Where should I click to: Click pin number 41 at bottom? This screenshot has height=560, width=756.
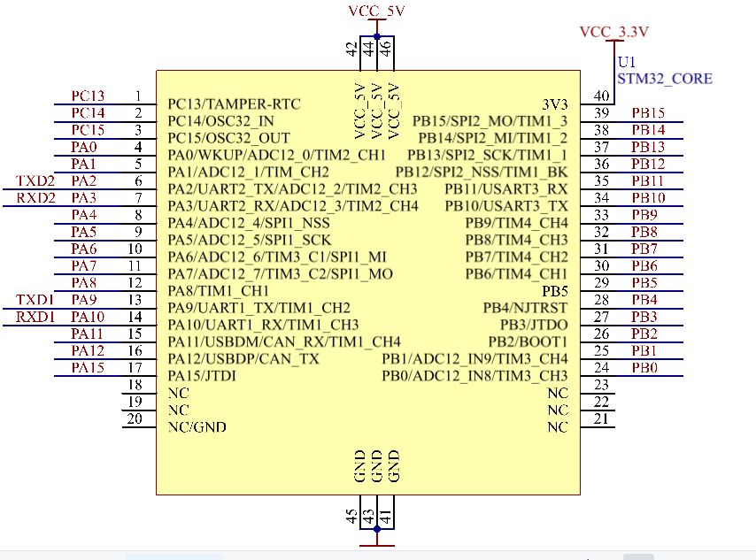click(385, 517)
